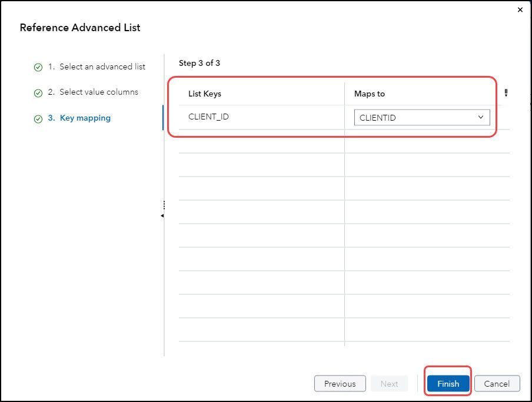Click the green check icon beside step 1
This screenshot has height=402, width=532.
[x=38, y=67]
